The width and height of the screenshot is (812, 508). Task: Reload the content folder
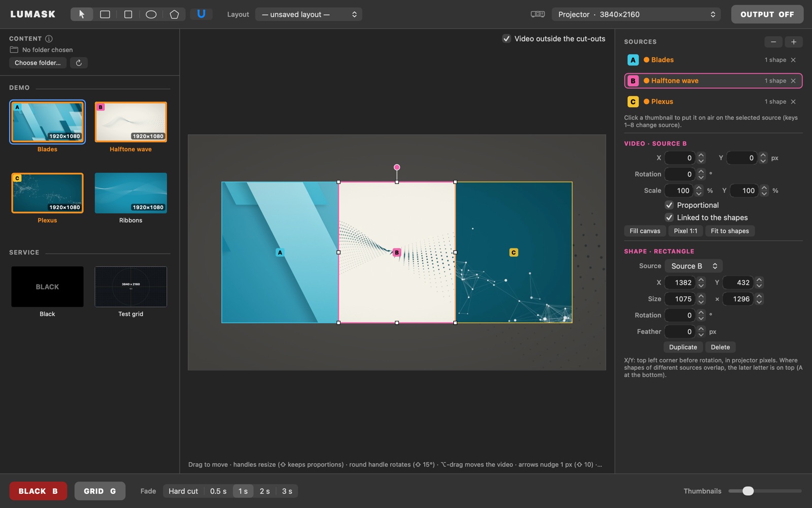coord(79,62)
